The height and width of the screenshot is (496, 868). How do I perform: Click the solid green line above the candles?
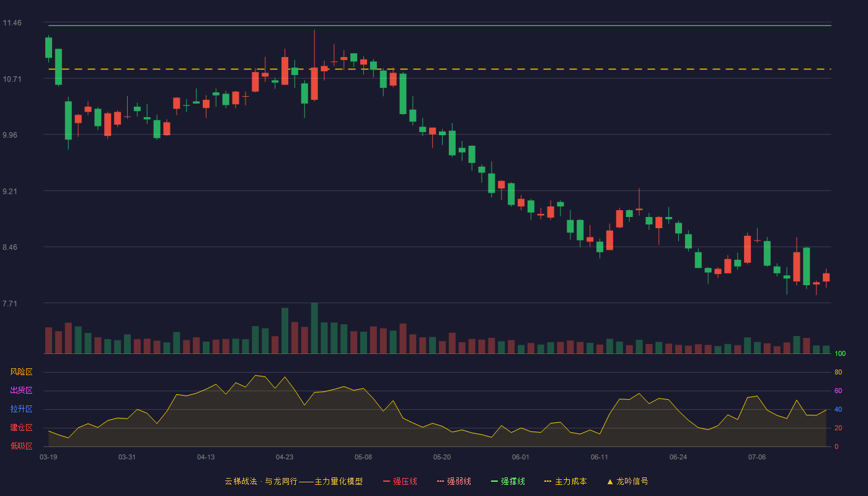tap(440, 25)
